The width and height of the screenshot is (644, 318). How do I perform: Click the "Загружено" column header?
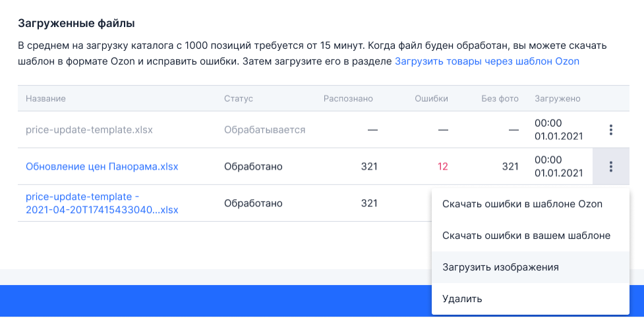558,98
